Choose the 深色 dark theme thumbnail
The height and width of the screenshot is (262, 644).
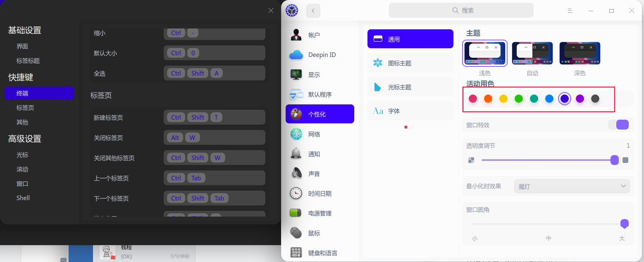click(580, 53)
